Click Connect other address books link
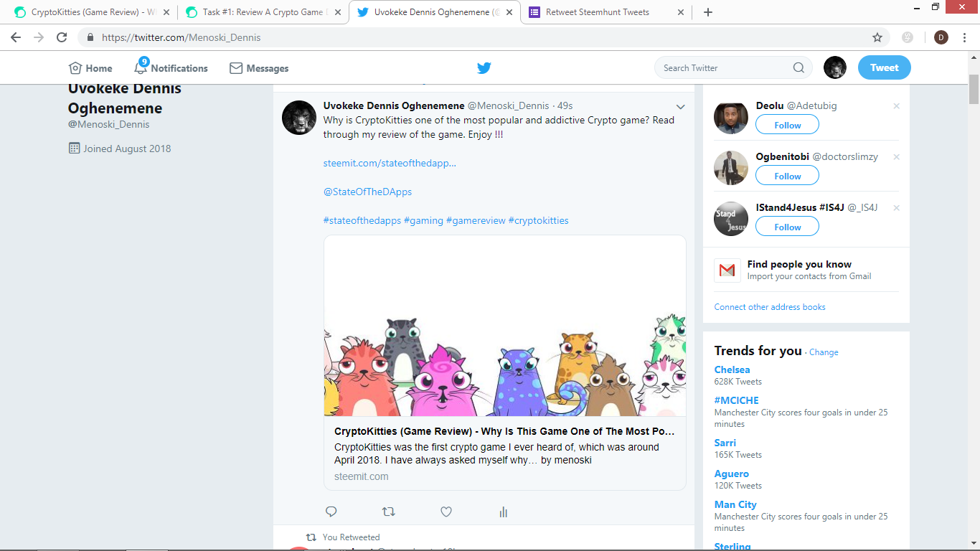The width and height of the screenshot is (980, 551). (770, 307)
